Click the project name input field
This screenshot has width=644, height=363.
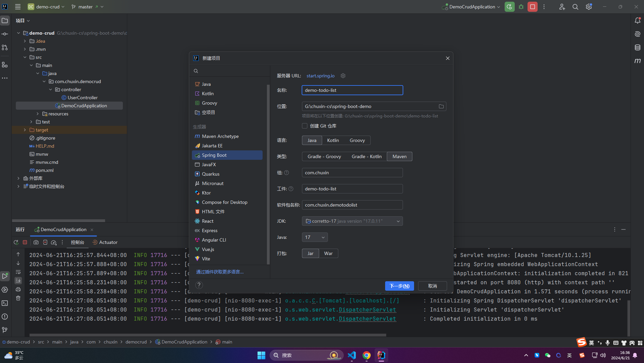tap(352, 90)
